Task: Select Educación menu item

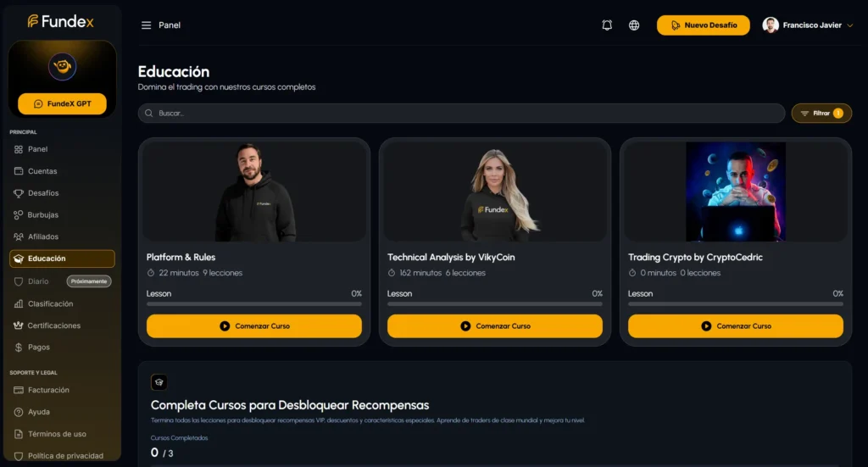Action: 62,259
